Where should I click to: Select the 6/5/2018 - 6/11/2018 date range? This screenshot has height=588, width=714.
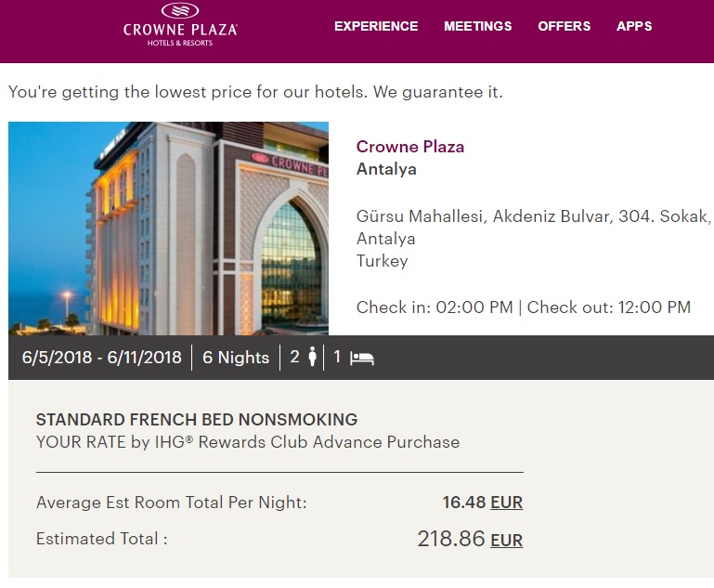(x=102, y=358)
